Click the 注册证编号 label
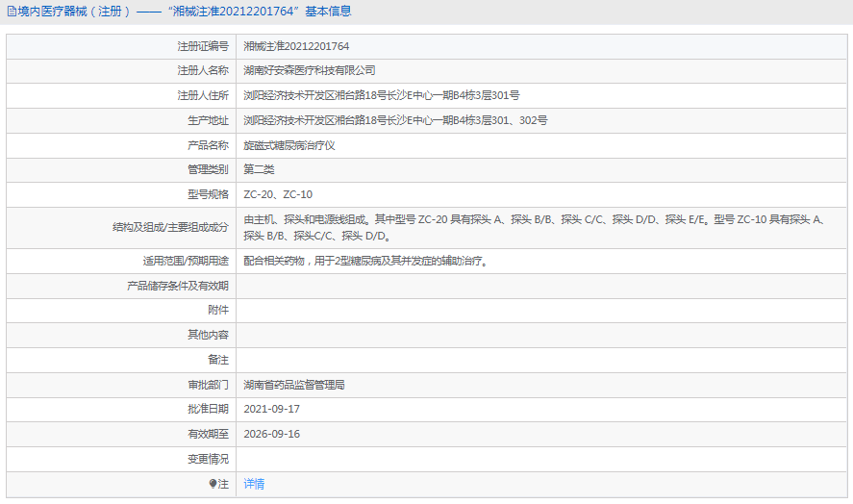 click(203, 46)
